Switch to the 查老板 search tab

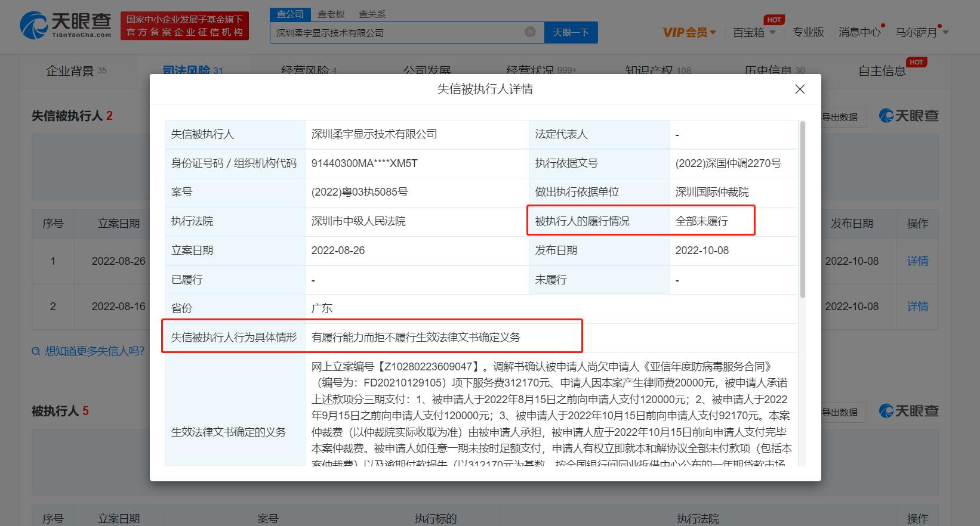click(x=331, y=14)
